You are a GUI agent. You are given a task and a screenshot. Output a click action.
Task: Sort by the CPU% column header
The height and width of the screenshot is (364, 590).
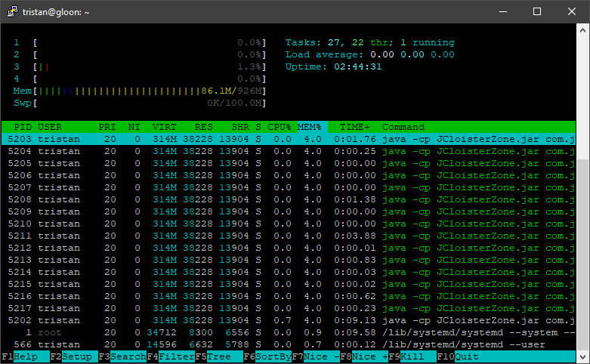click(x=279, y=127)
